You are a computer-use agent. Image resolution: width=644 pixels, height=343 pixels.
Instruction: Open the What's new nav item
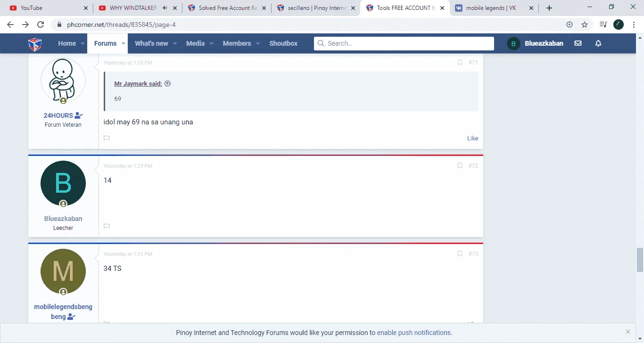click(151, 43)
